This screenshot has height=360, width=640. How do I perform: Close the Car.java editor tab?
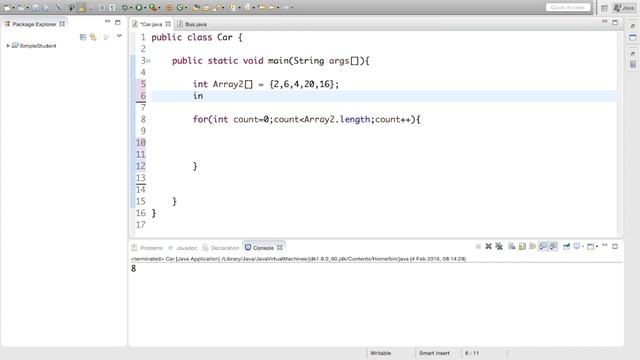(x=168, y=24)
